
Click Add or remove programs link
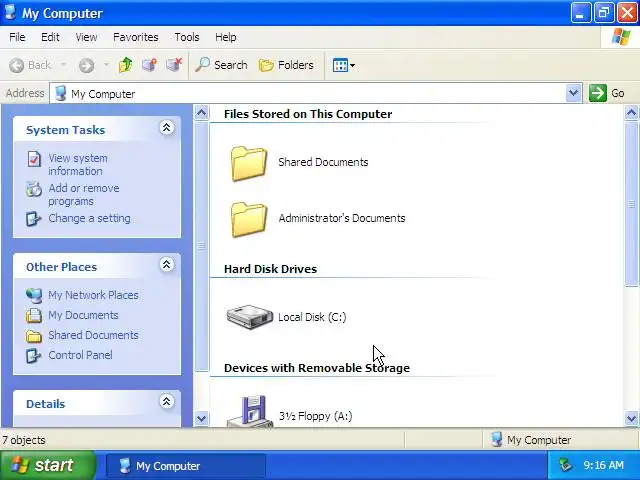[x=84, y=195]
